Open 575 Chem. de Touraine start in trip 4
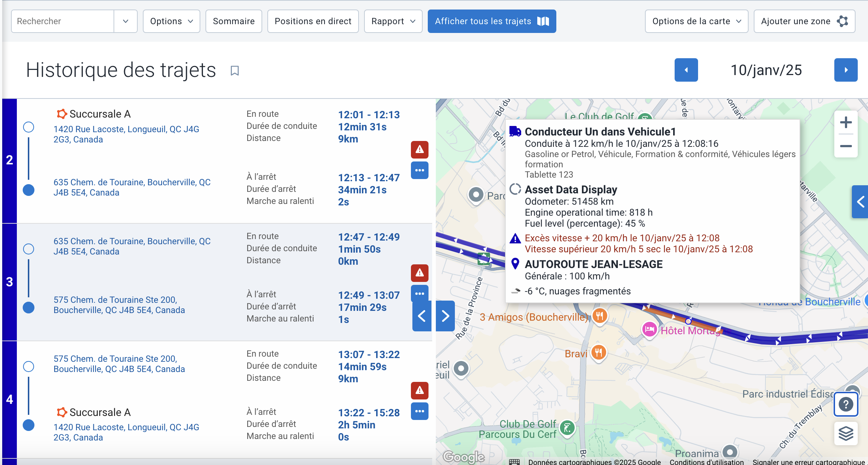 coord(119,364)
